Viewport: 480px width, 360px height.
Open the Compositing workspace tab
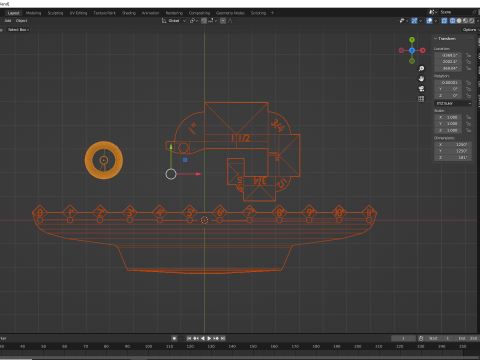[199, 13]
